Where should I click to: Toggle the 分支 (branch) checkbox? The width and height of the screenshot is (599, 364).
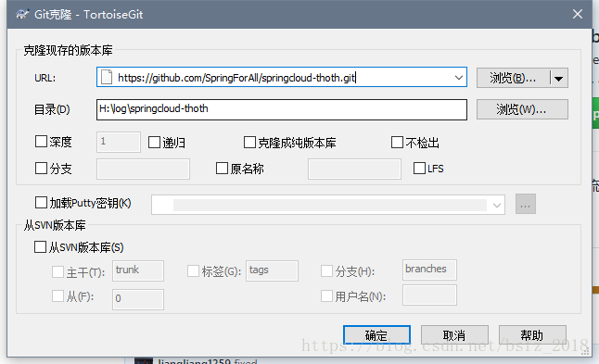(x=41, y=169)
